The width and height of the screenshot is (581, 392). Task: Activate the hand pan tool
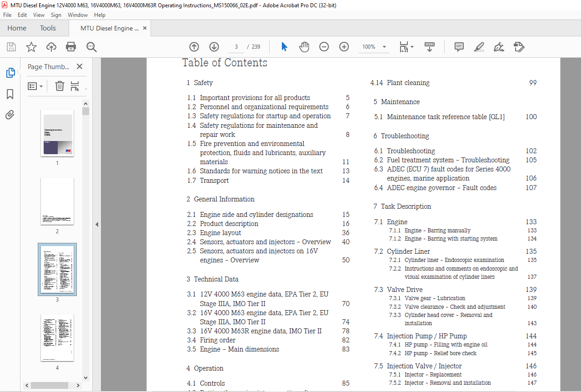coord(304,47)
